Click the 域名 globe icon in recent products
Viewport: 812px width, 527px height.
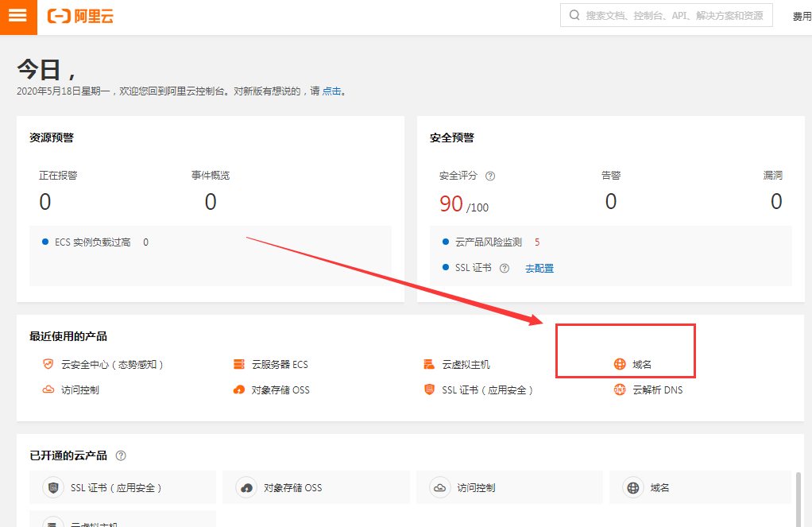coord(620,364)
